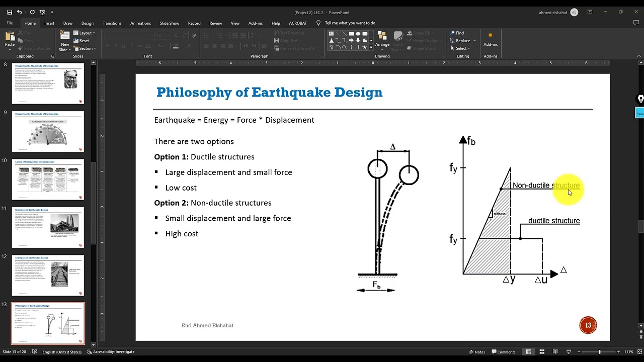Click the slide number 13 badge
The height and width of the screenshot is (362, 644).
coord(588,325)
